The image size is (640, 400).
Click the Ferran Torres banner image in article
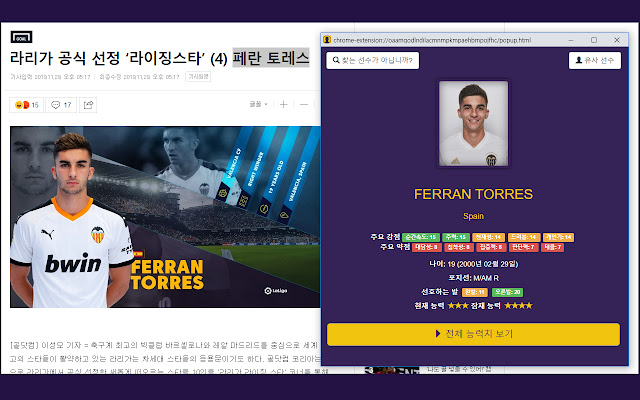(x=165, y=217)
